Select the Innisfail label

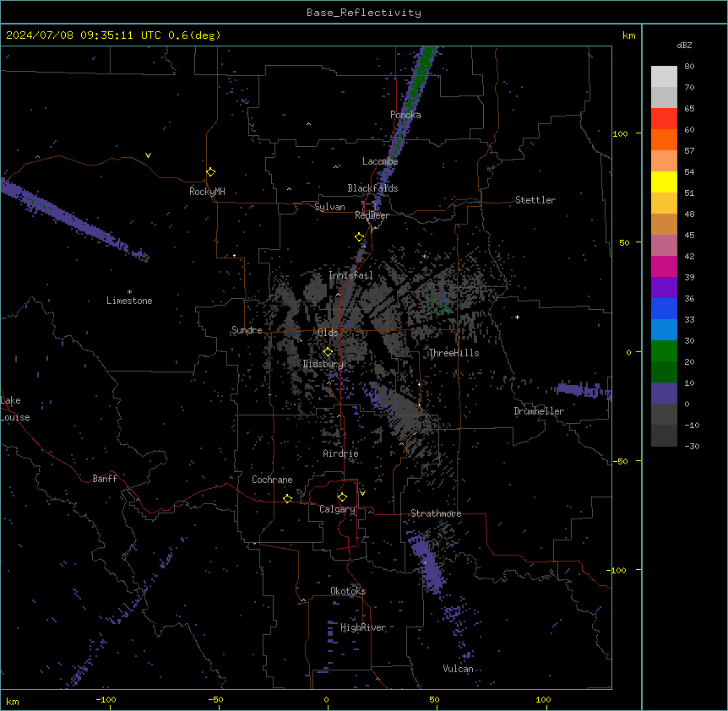pyautogui.click(x=350, y=275)
